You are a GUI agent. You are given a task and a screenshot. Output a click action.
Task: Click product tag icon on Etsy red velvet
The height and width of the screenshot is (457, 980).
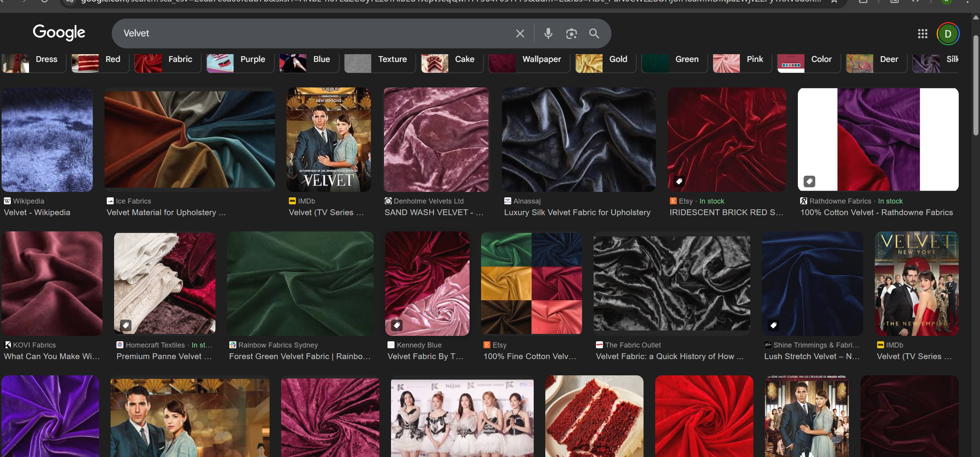[x=679, y=181]
